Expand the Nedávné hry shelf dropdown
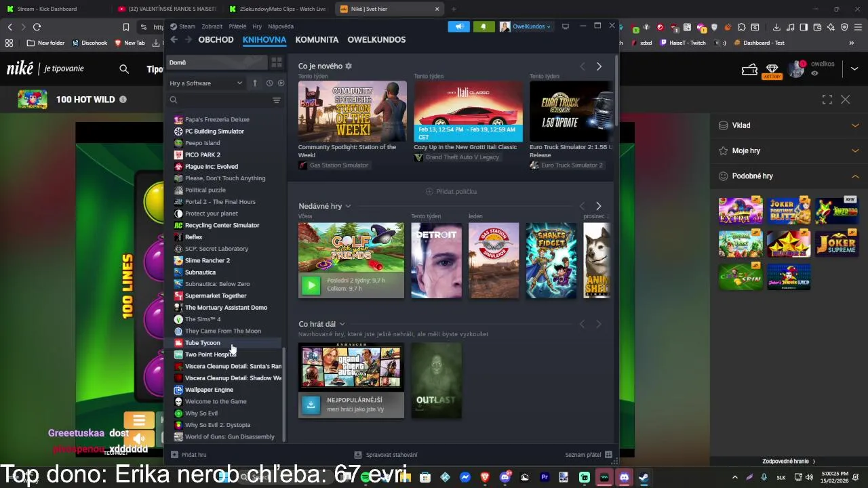The image size is (868, 488). pyautogui.click(x=348, y=206)
